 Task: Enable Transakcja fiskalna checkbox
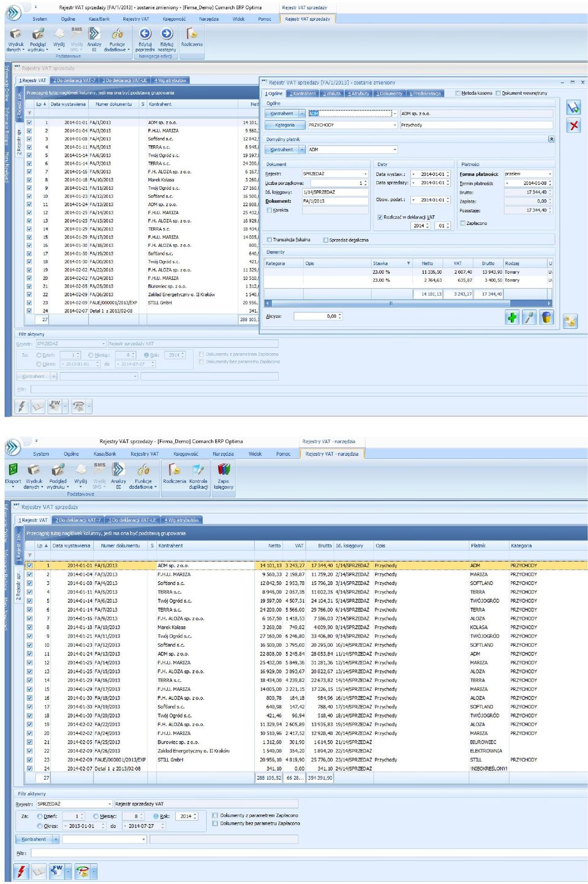269,240
